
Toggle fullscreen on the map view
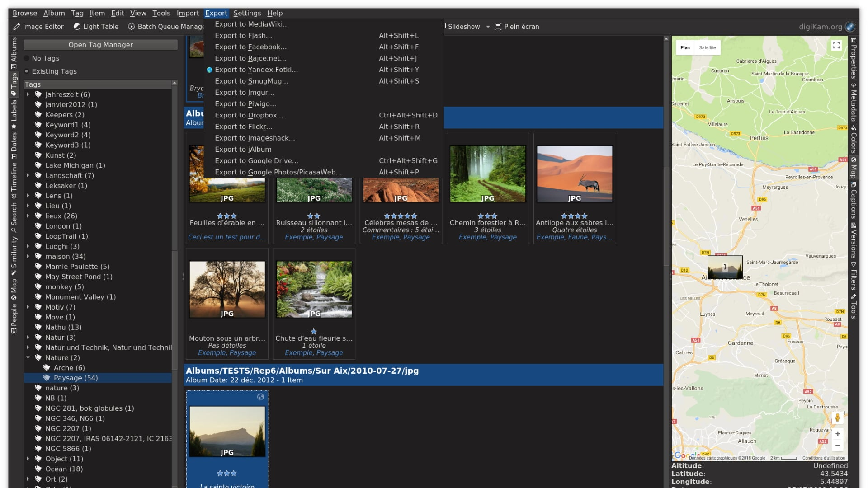[836, 45]
